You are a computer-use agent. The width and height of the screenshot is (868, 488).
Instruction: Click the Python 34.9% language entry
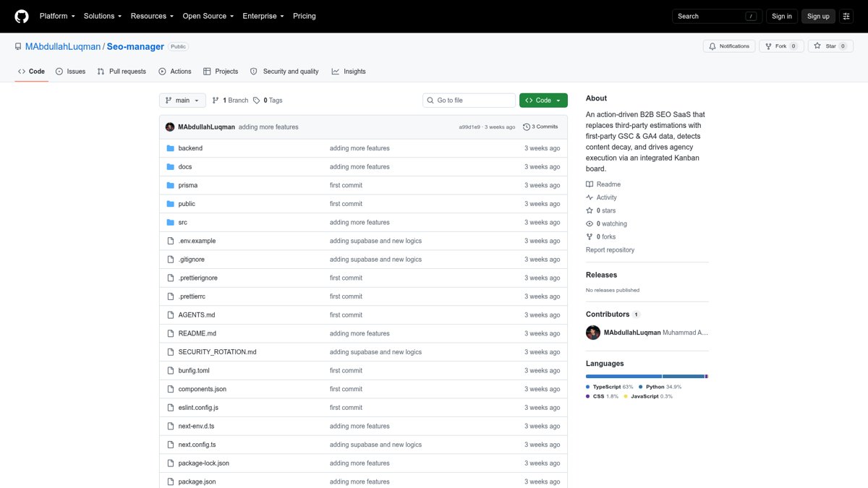pos(660,387)
